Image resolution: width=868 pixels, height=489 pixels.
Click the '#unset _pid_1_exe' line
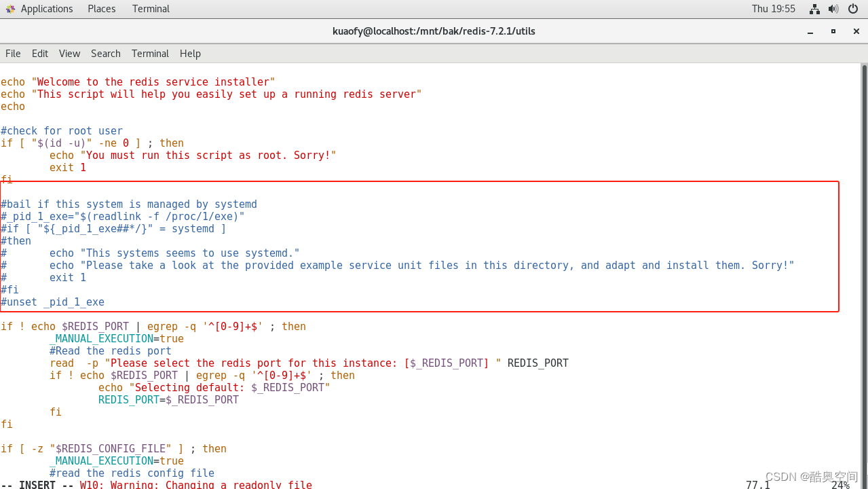pyautogui.click(x=52, y=302)
